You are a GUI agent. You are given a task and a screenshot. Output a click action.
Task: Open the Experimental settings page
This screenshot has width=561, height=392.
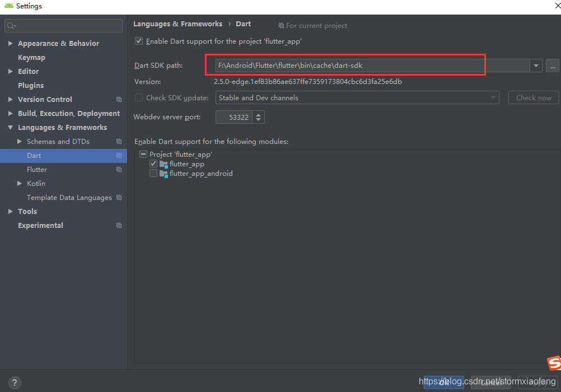(x=40, y=226)
